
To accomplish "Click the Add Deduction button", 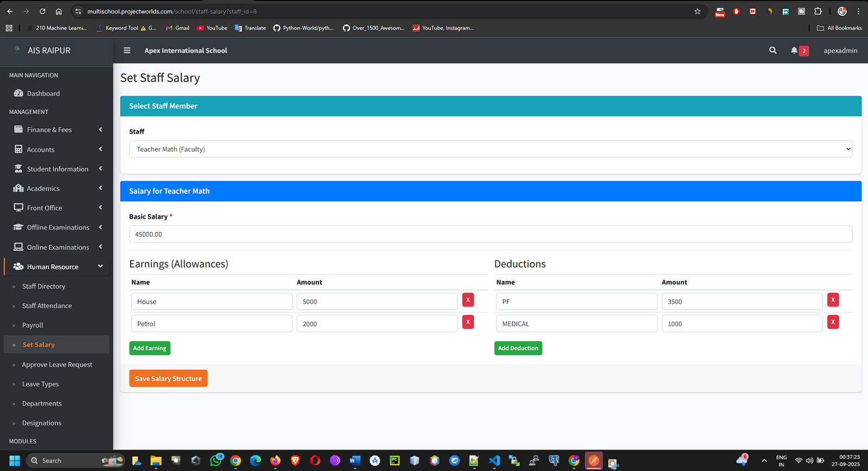I will tap(518, 348).
